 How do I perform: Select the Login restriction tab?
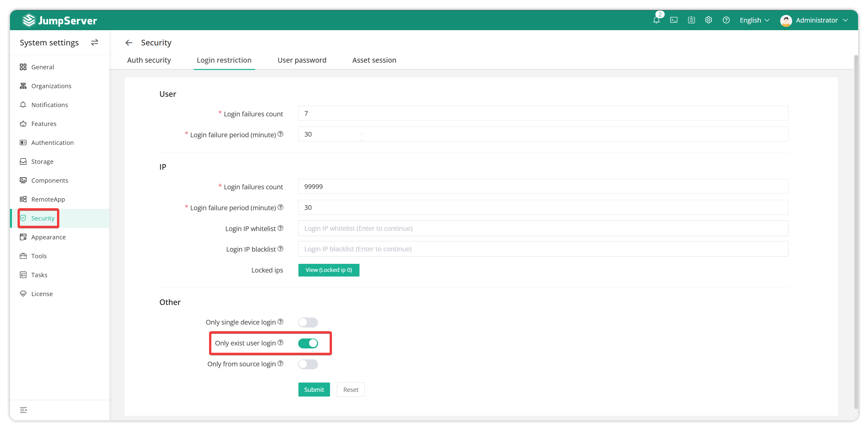click(224, 60)
